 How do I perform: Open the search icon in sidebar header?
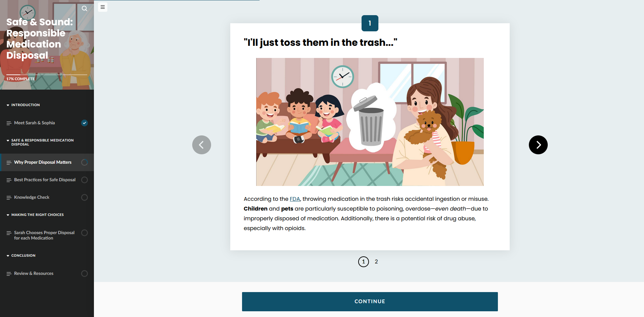pyautogui.click(x=84, y=8)
